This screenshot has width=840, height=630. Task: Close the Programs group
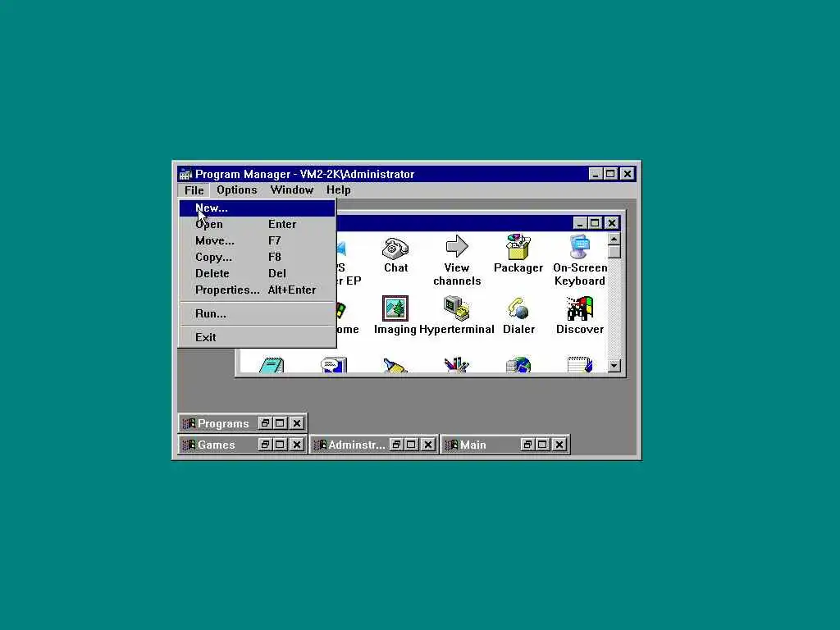297,423
